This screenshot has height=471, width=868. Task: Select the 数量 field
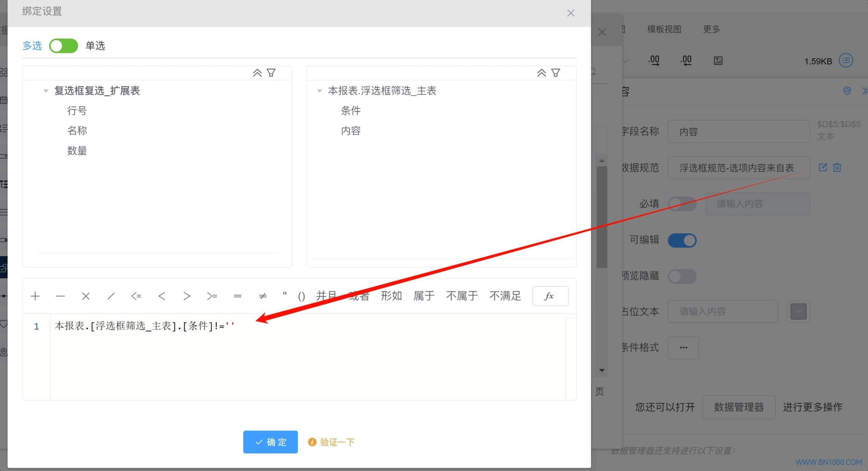click(77, 150)
